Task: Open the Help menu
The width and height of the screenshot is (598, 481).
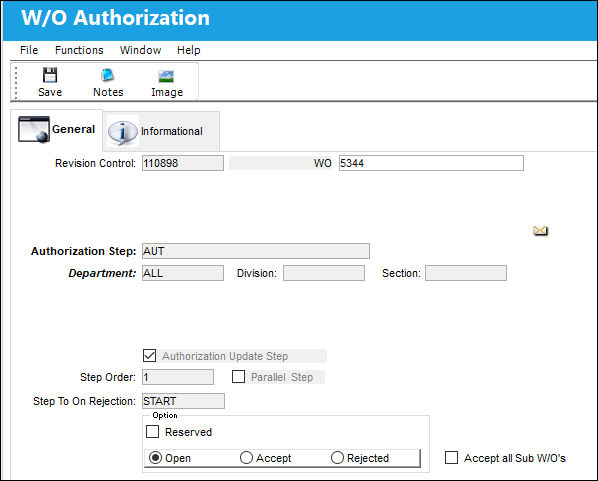Action: click(188, 50)
